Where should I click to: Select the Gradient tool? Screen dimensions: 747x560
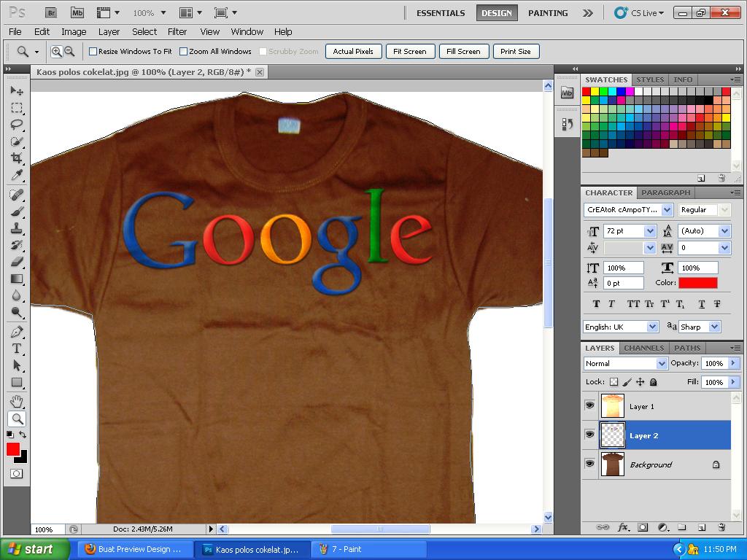[x=17, y=279]
